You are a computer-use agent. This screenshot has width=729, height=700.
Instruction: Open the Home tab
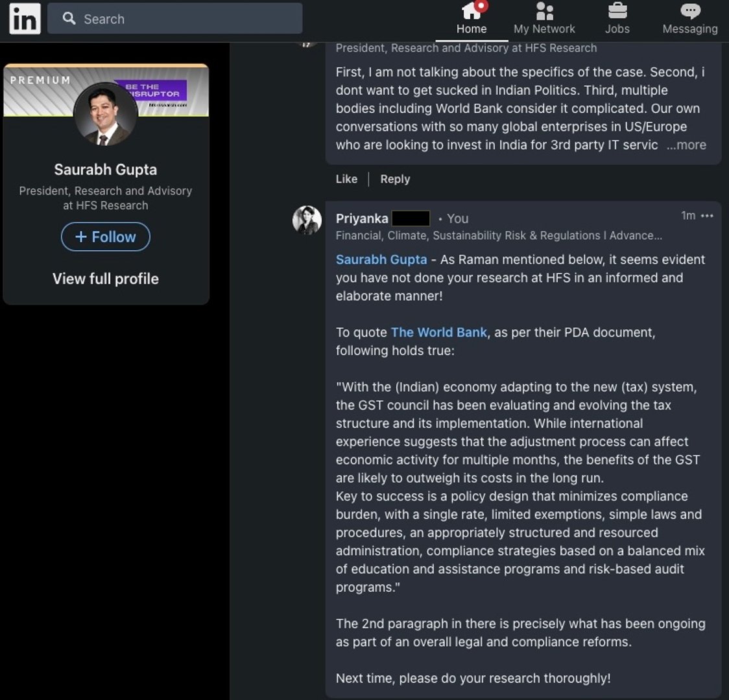472,19
